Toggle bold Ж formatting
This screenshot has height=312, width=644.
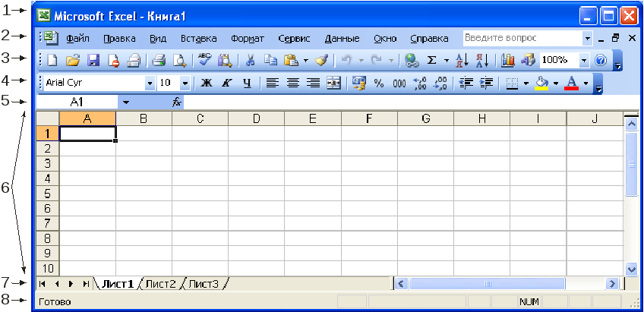207,83
